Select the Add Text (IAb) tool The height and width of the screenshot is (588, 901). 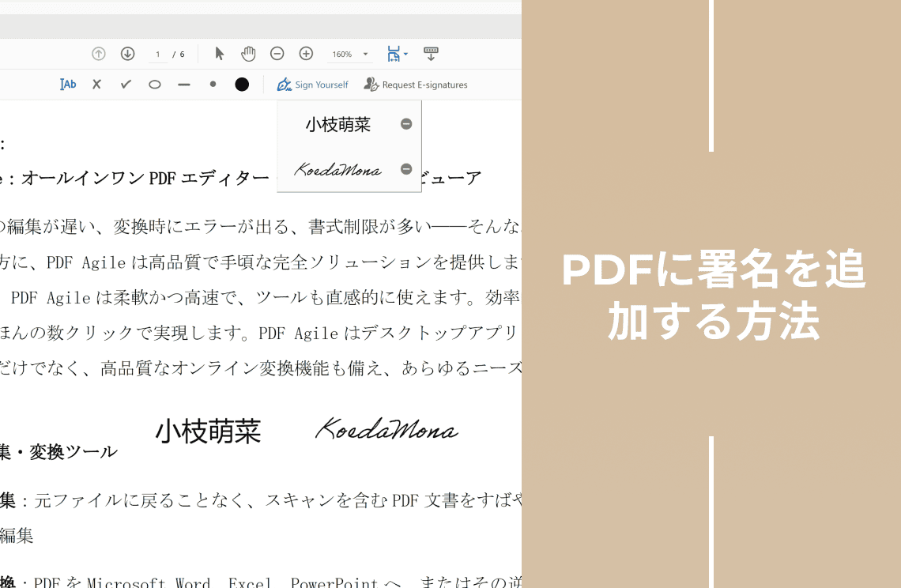coord(67,84)
